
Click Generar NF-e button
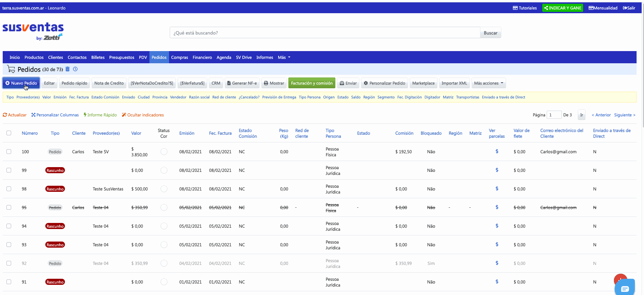(242, 83)
